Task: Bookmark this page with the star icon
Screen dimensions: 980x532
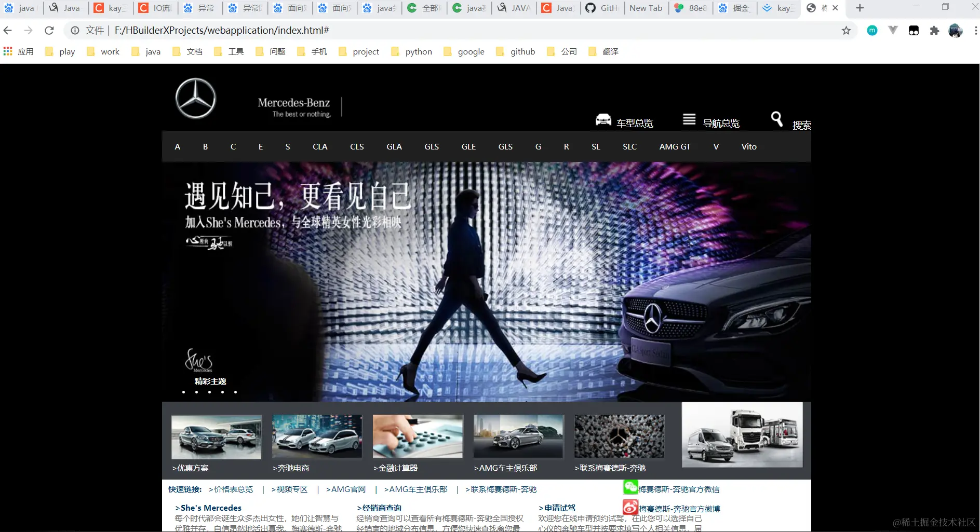Action: 846,31
